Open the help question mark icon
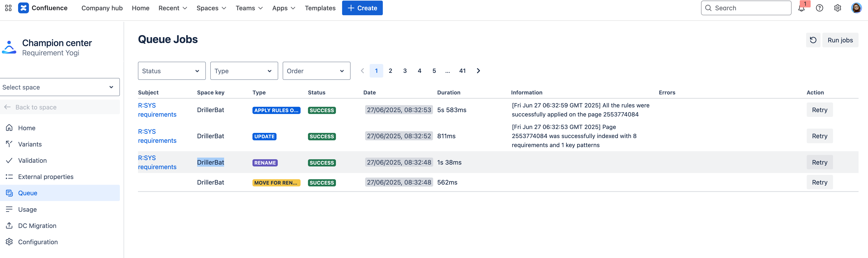 click(819, 8)
